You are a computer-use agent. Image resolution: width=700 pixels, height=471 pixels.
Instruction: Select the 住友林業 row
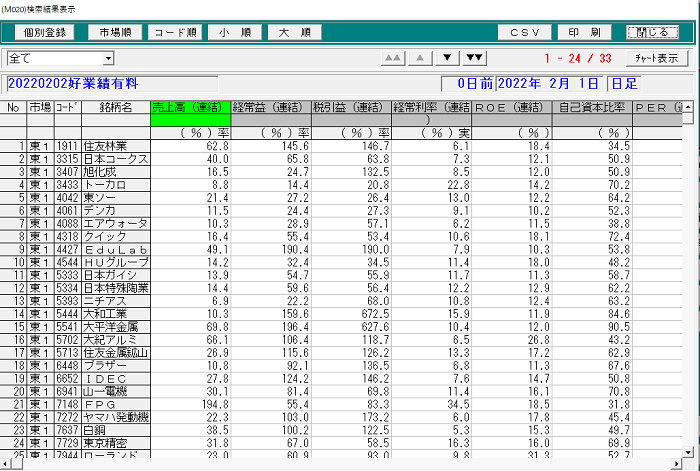(x=115, y=146)
